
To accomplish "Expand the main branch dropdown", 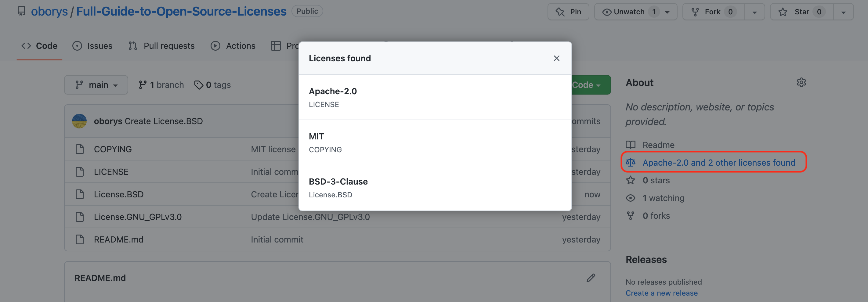I will coord(96,85).
